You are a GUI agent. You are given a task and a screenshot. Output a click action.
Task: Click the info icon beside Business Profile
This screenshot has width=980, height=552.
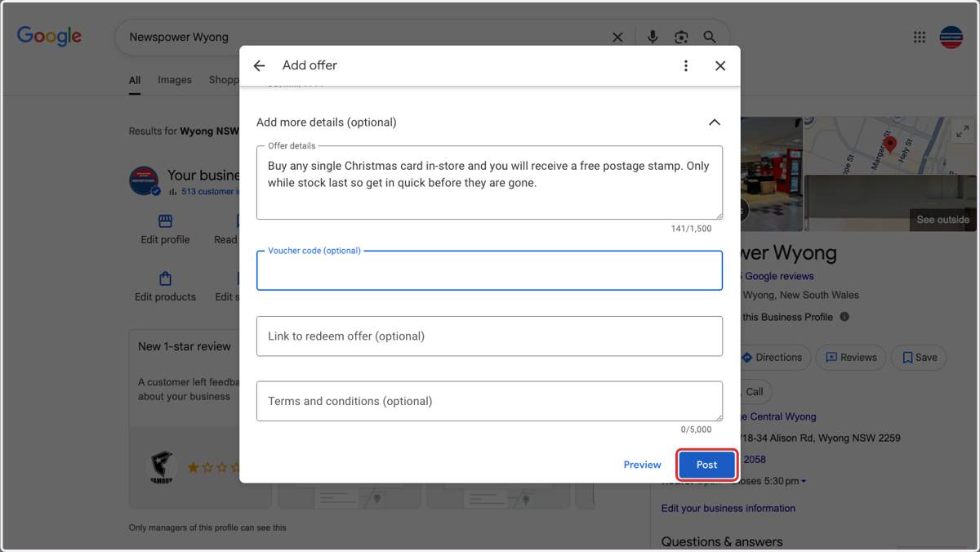(844, 317)
